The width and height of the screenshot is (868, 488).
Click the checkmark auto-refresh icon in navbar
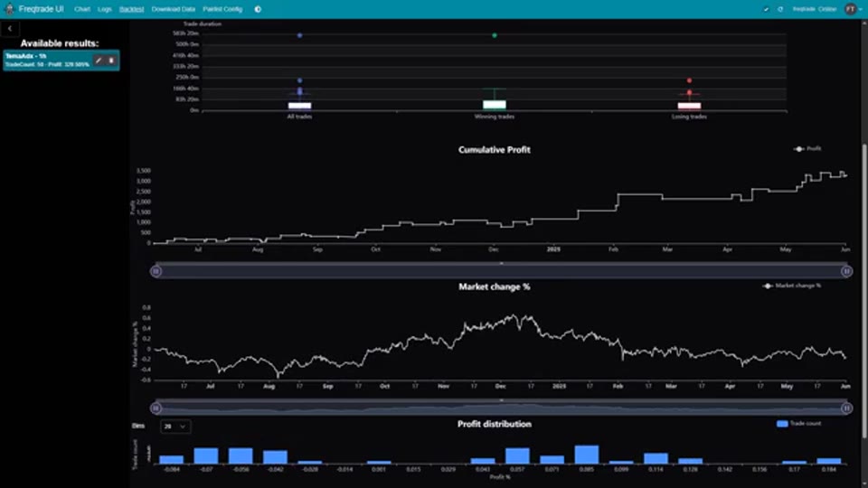[766, 9]
